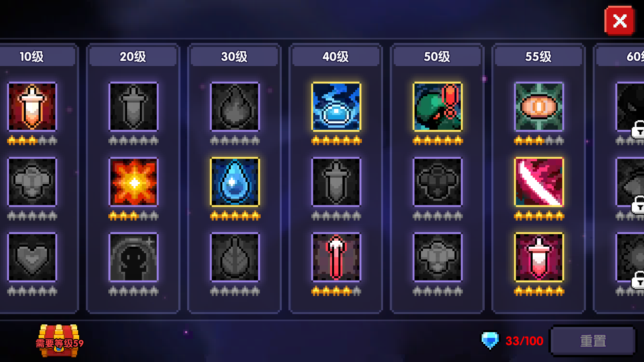Choose the orange capsule skill under 55级
Viewport: 644px width, 362px height.
[x=539, y=107]
